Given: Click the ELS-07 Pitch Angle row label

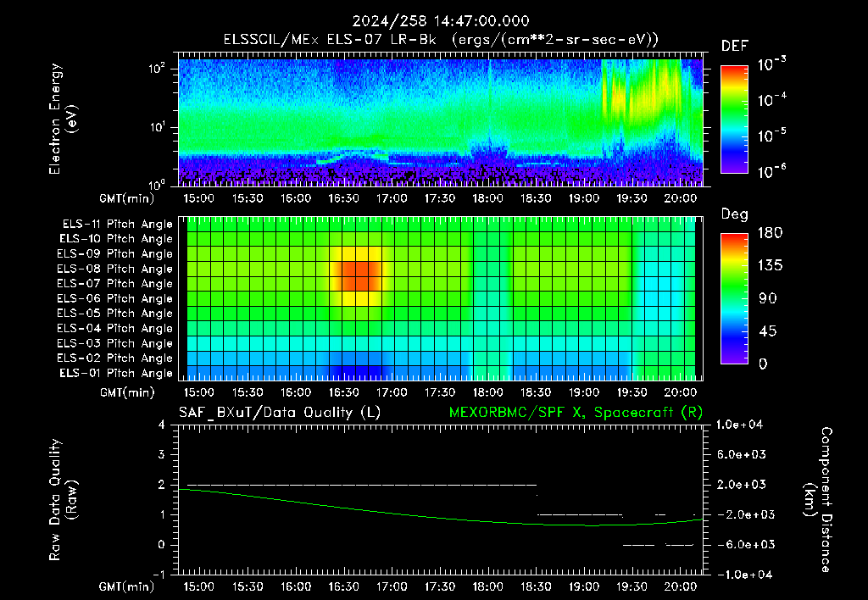Looking at the screenshot, I should click(x=115, y=283).
